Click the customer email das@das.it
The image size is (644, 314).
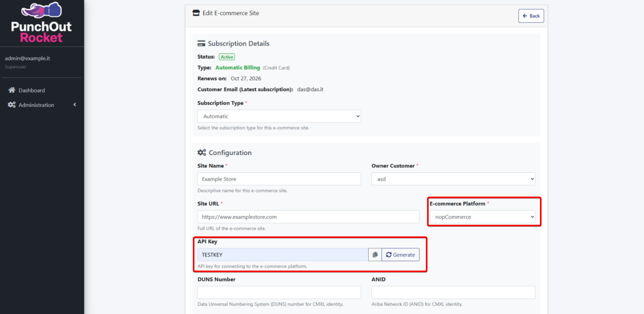coord(310,89)
